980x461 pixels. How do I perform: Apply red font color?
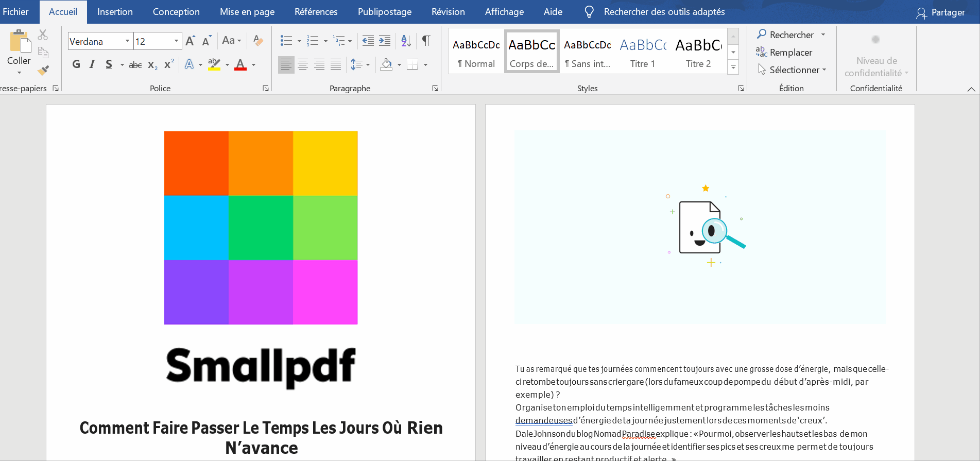pyautogui.click(x=240, y=64)
